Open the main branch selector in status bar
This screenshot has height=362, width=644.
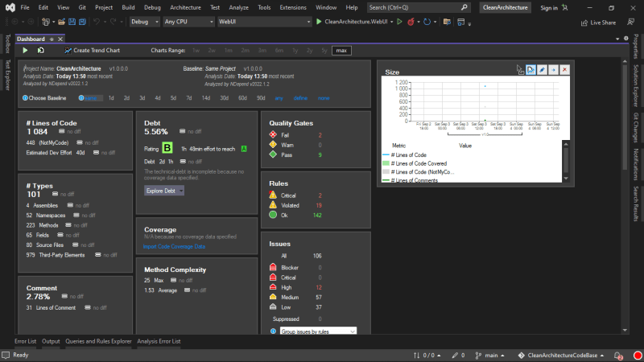(489, 356)
